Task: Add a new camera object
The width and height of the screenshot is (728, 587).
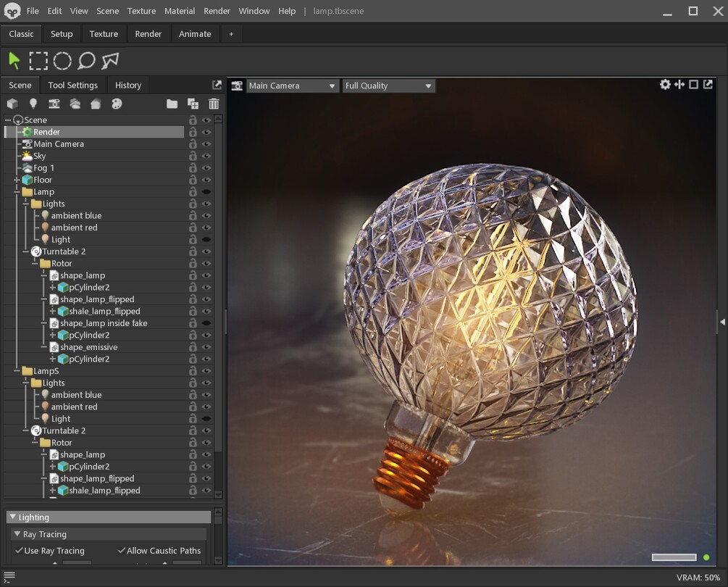Action: point(54,104)
